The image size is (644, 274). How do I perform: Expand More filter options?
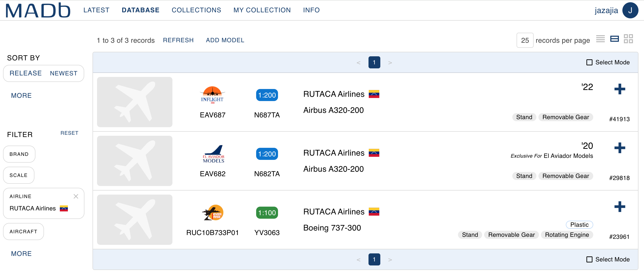[21, 254]
